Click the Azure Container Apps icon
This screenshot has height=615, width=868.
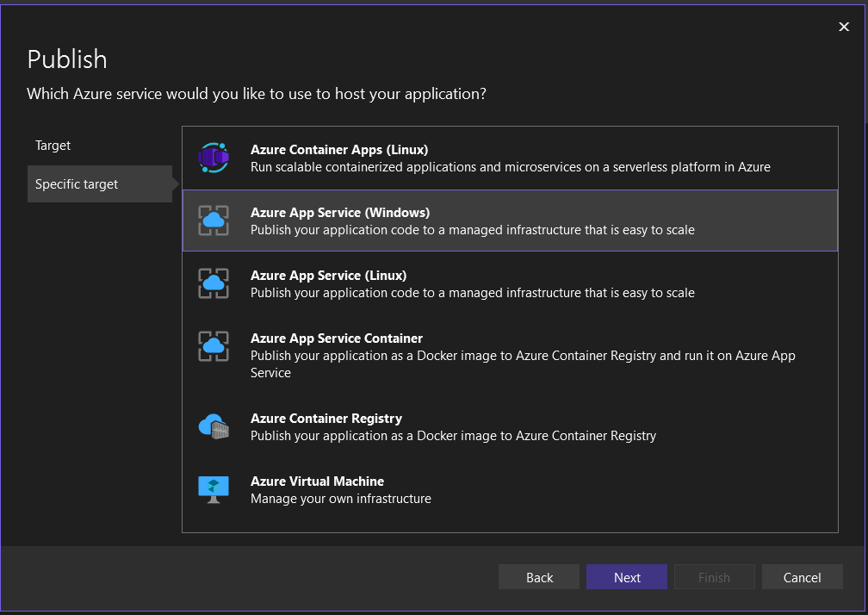(214, 158)
